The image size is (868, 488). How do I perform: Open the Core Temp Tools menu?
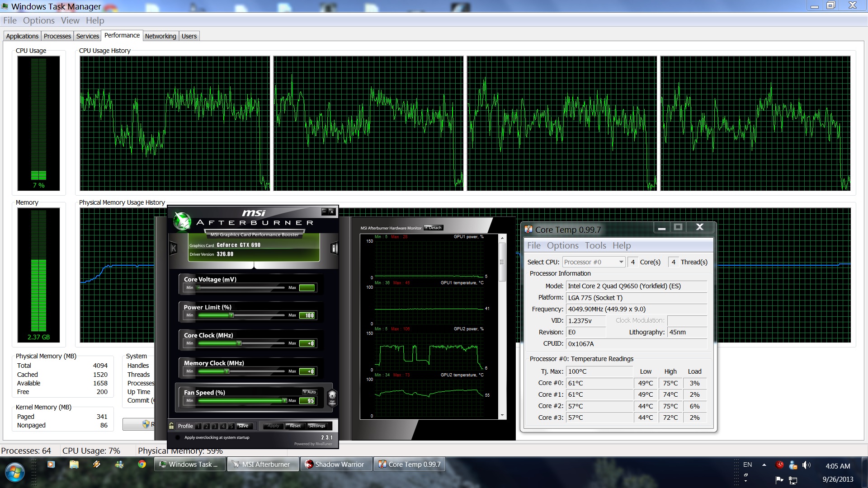(x=595, y=245)
